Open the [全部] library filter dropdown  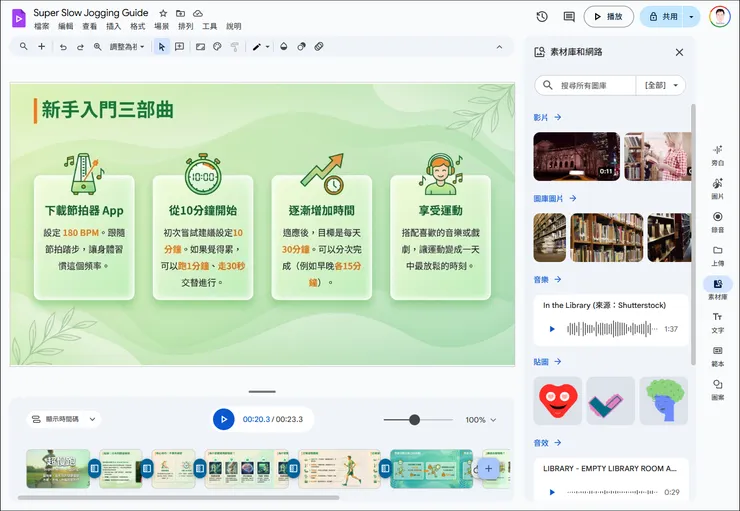[x=661, y=85]
